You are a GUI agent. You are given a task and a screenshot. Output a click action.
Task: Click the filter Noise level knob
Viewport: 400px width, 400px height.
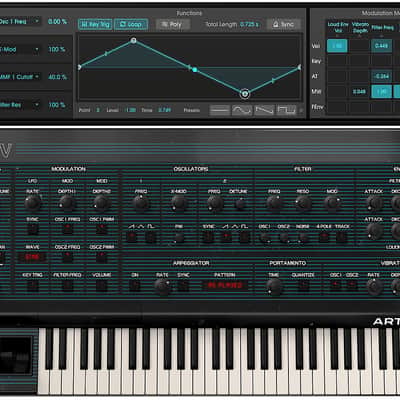tap(303, 237)
